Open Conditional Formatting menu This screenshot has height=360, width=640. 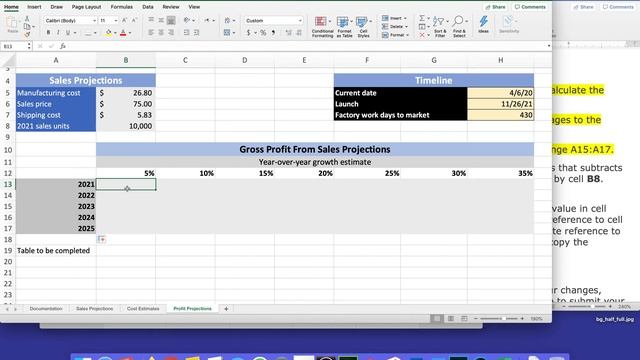coord(322,27)
